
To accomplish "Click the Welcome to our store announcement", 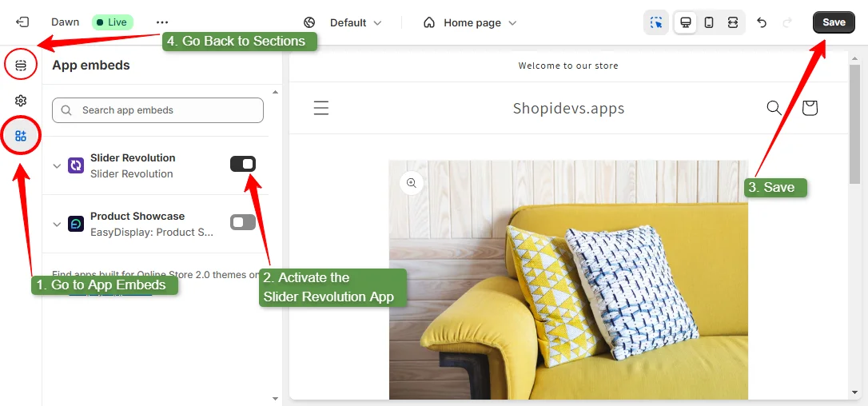I will click(x=568, y=66).
